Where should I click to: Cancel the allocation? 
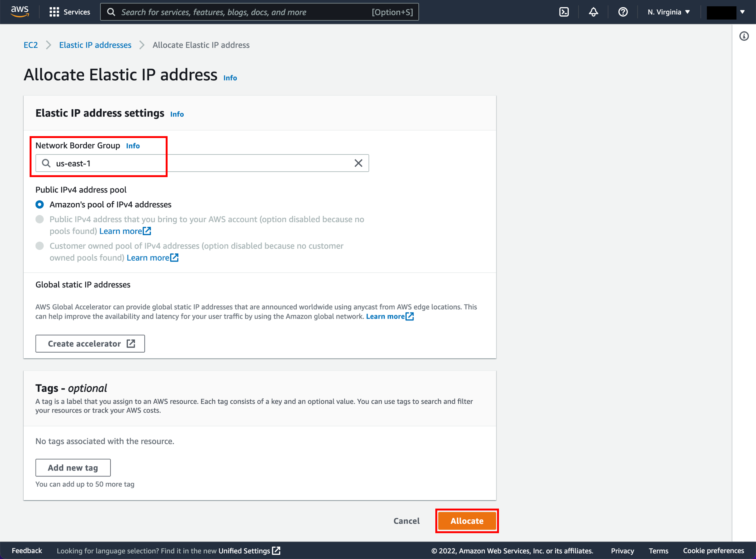coord(406,521)
